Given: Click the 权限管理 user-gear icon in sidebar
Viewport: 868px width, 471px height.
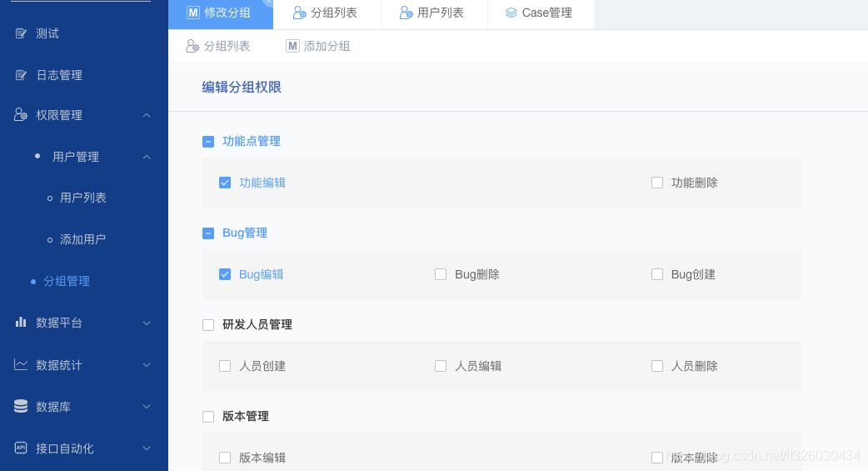Looking at the screenshot, I should [21, 115].
